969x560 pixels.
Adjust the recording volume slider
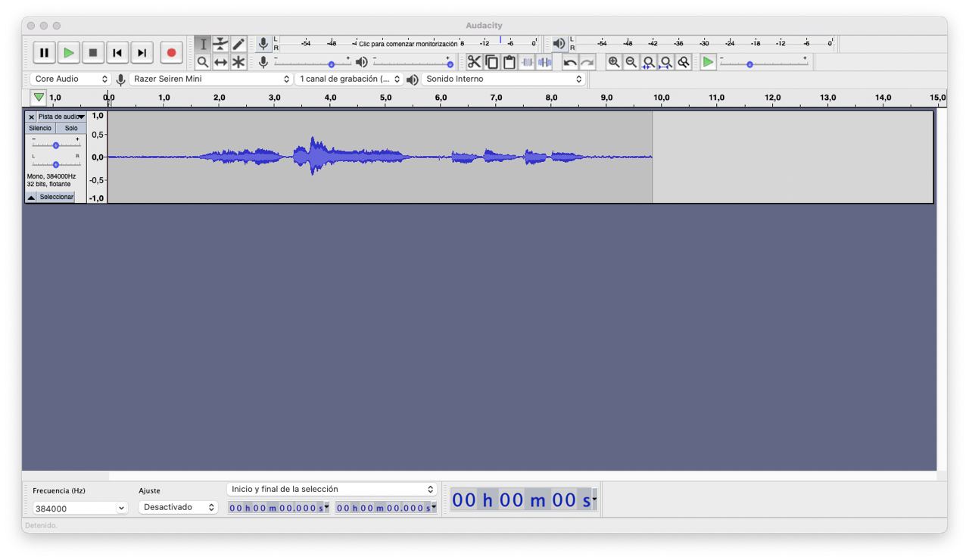(331, 63)
